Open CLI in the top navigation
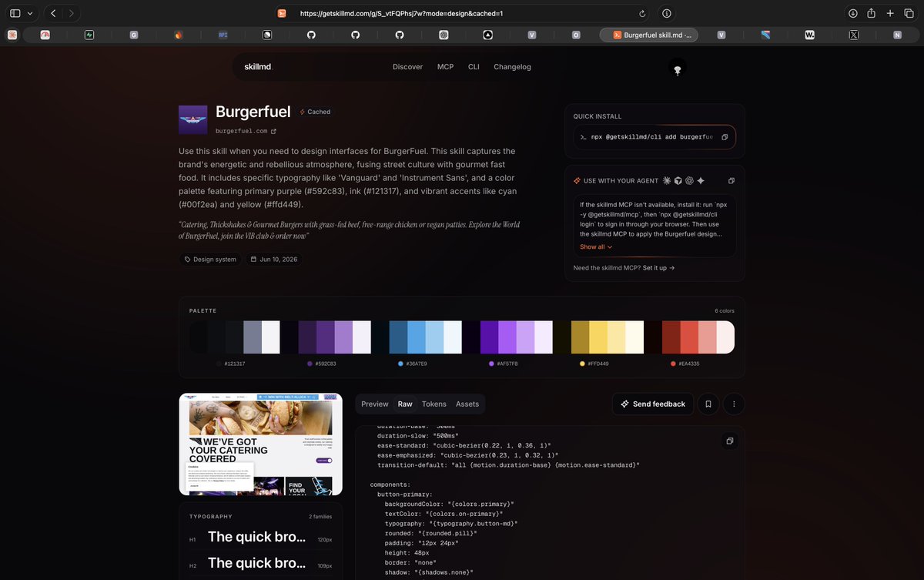 474,67
